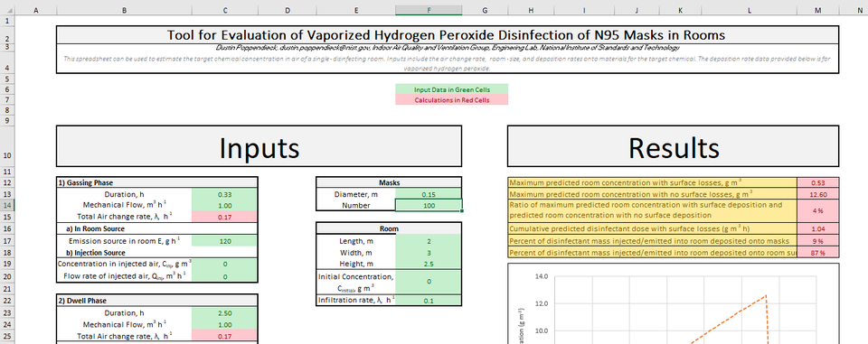Screen dimensions: 868x344
Task: Select Dwell Phase duration value 2.50
Action: (x=224, y=312)
